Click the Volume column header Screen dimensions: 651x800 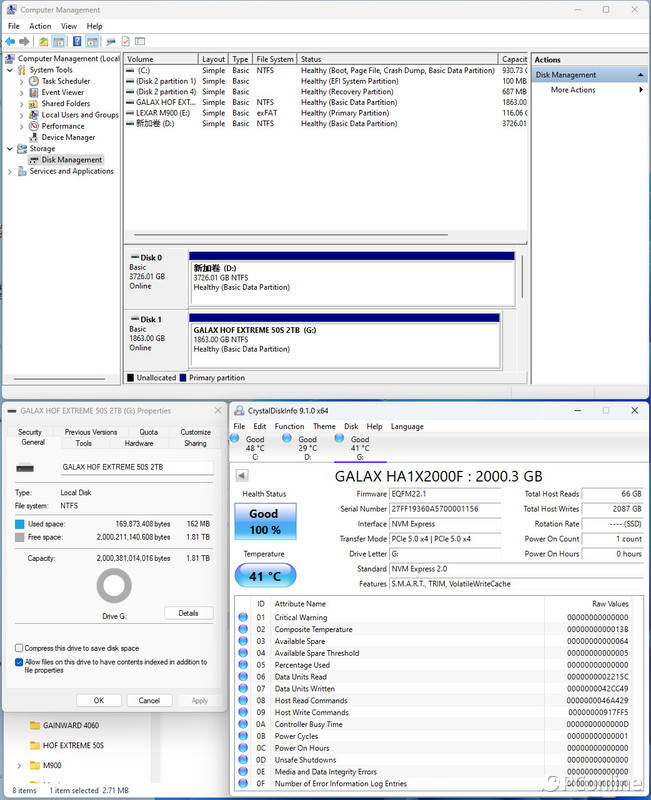[161, 59]
